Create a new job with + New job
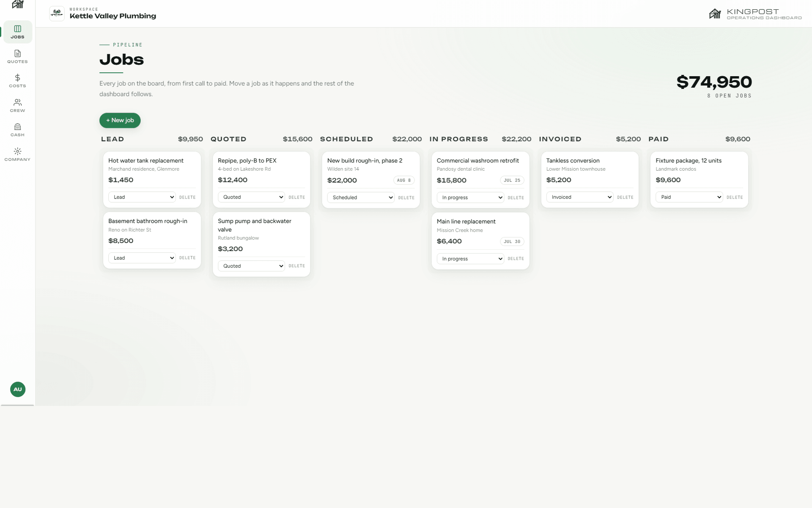 120,120
